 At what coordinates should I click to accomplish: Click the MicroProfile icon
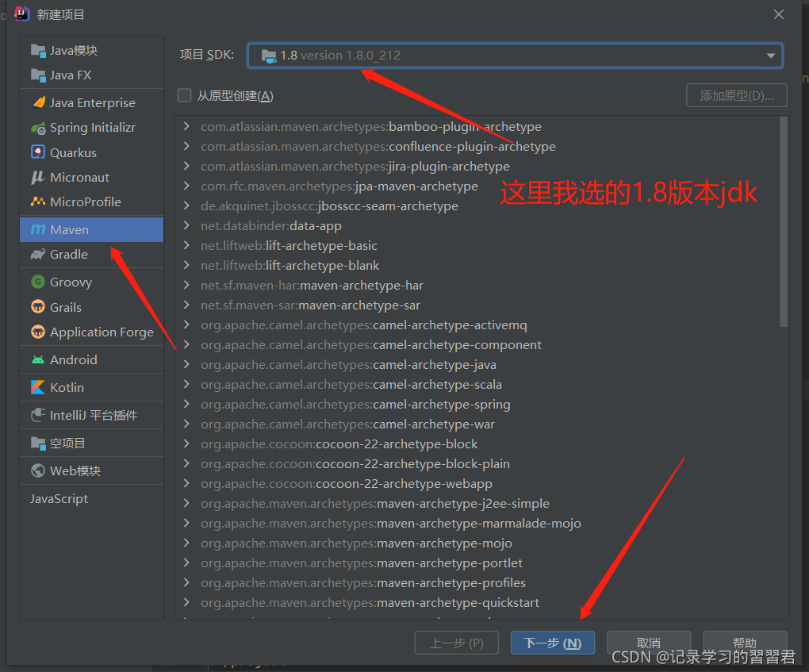pyautogui.click(x=38, y=202)
